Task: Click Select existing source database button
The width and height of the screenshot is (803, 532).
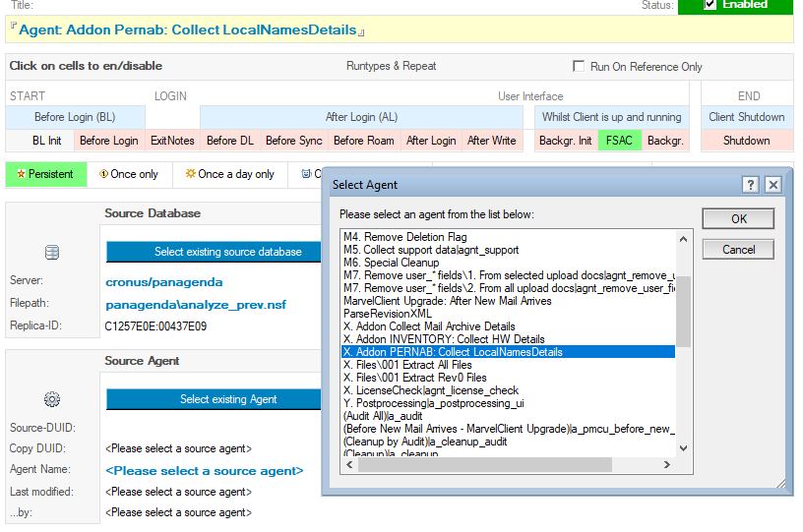Action: pos(214,252)
